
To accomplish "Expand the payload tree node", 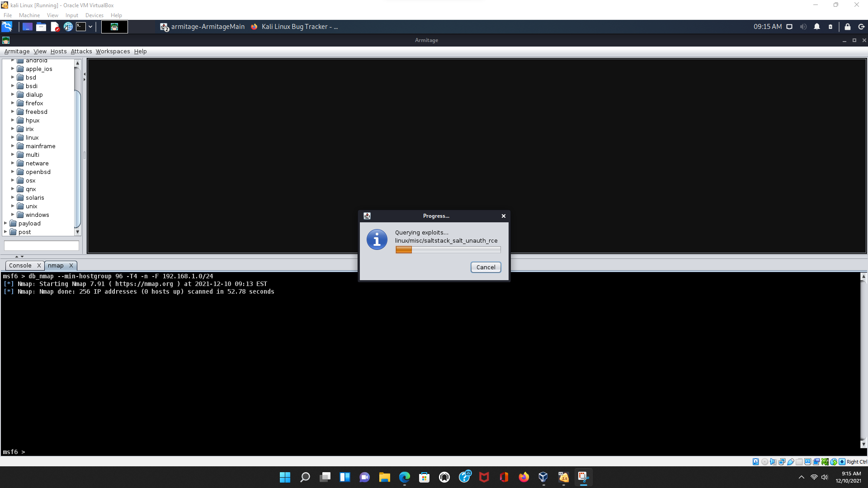I will [5, 223].
